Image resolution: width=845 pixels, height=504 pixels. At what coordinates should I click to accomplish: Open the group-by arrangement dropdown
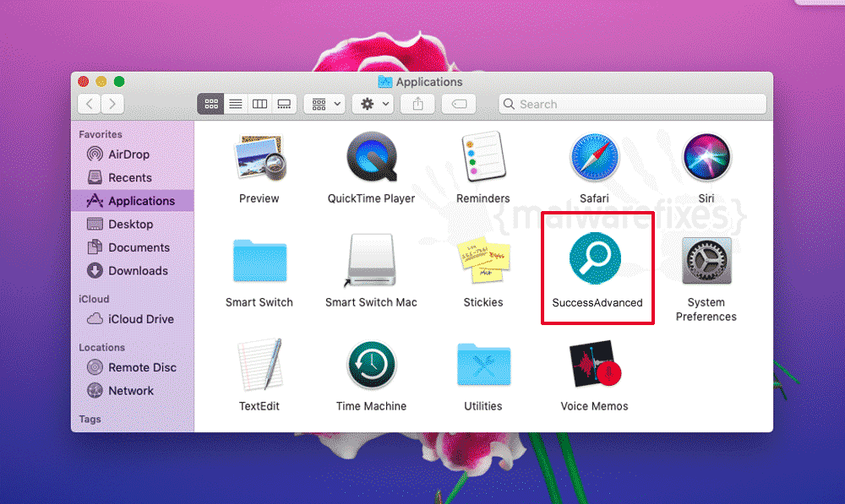[325, 104]
